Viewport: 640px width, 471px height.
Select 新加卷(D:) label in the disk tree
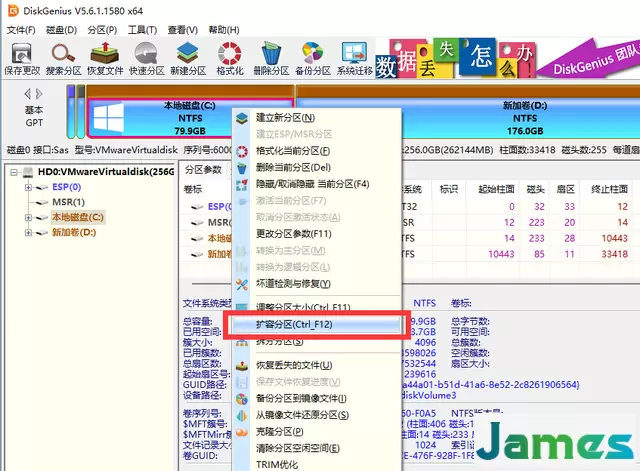click(x=74, y=233)
